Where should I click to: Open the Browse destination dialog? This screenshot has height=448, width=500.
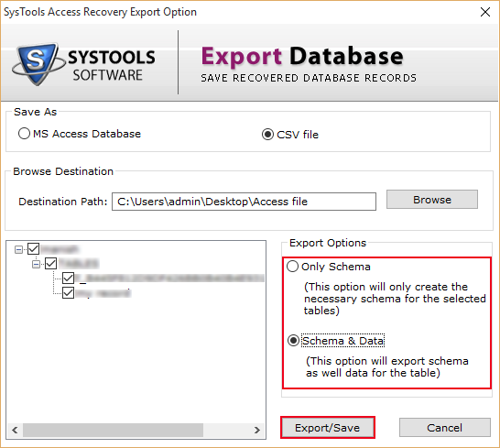point(432,200)
